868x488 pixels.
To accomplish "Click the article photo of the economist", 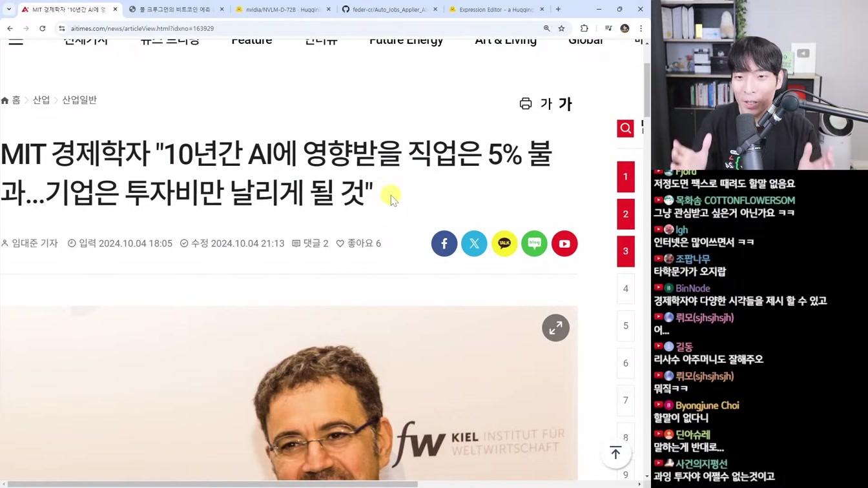I will 289,394.
